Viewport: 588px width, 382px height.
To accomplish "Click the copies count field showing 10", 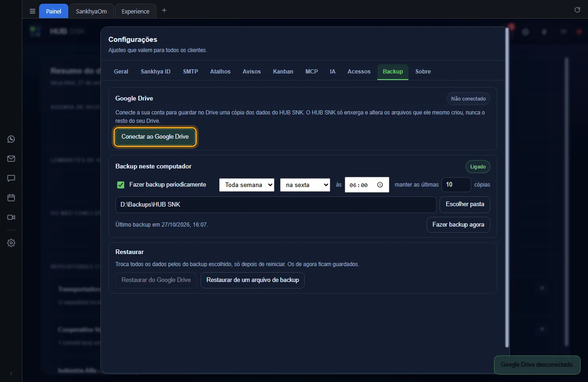I will pos(456,185).
